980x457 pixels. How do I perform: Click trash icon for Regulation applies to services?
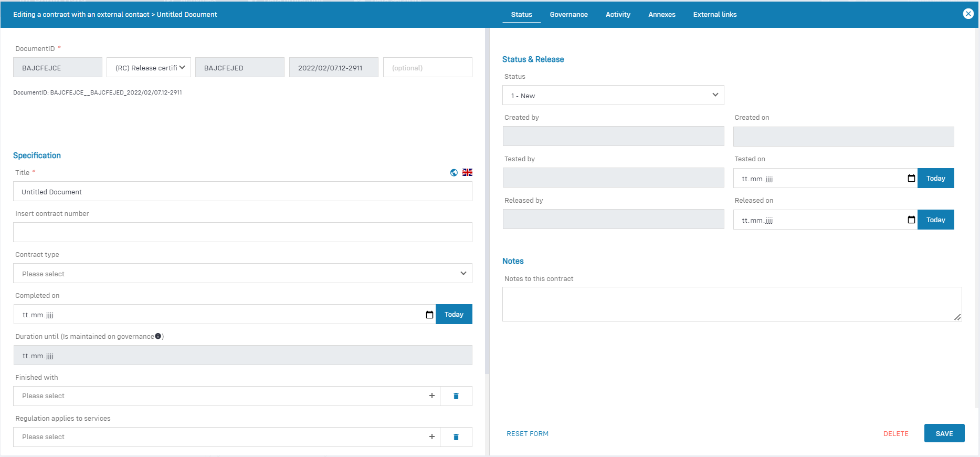[x=456, y=437]
